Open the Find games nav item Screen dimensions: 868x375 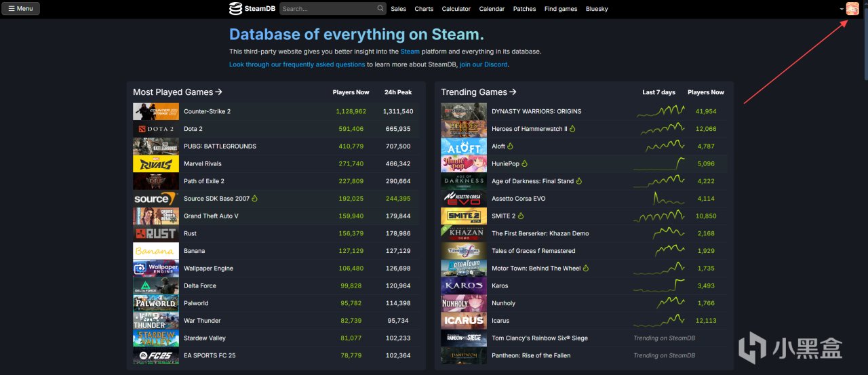561,9
